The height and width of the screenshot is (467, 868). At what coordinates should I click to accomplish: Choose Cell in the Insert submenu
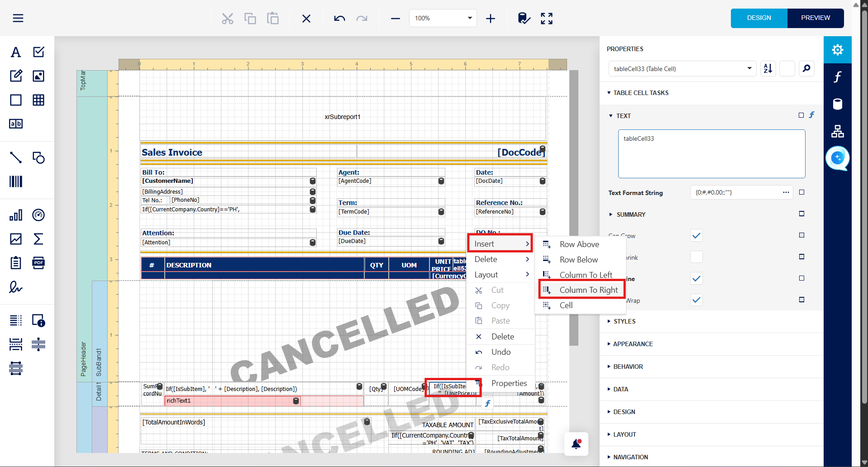pyautogui.click(x=581, y=305)
